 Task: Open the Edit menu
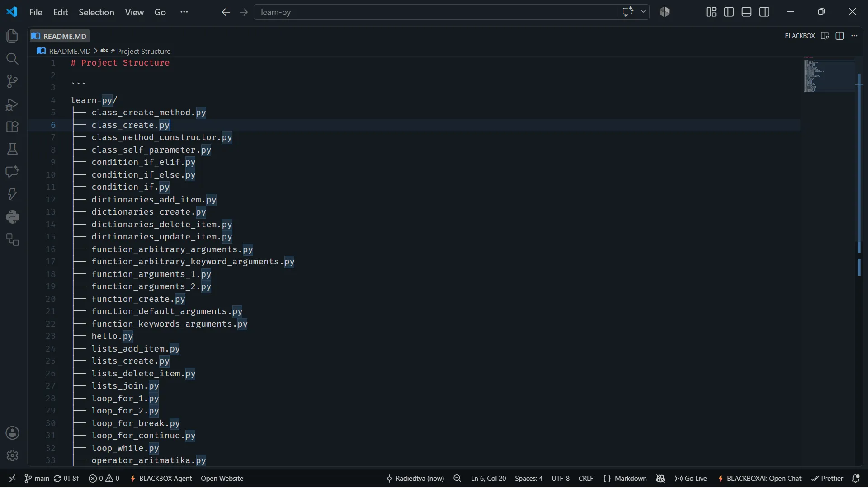[61, 12]
